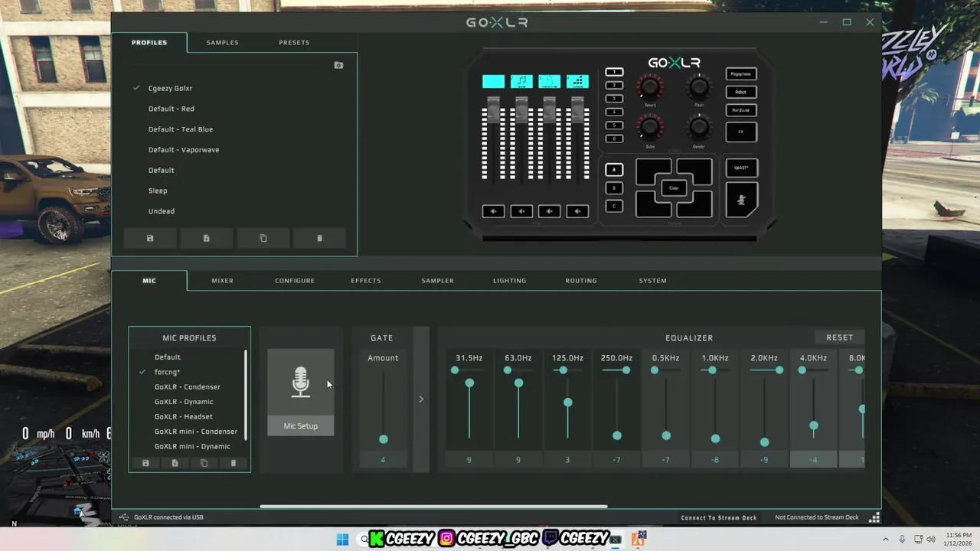
Task: Open the profiles folder icon
Action: pyautogui.click(x=338, y=65)
